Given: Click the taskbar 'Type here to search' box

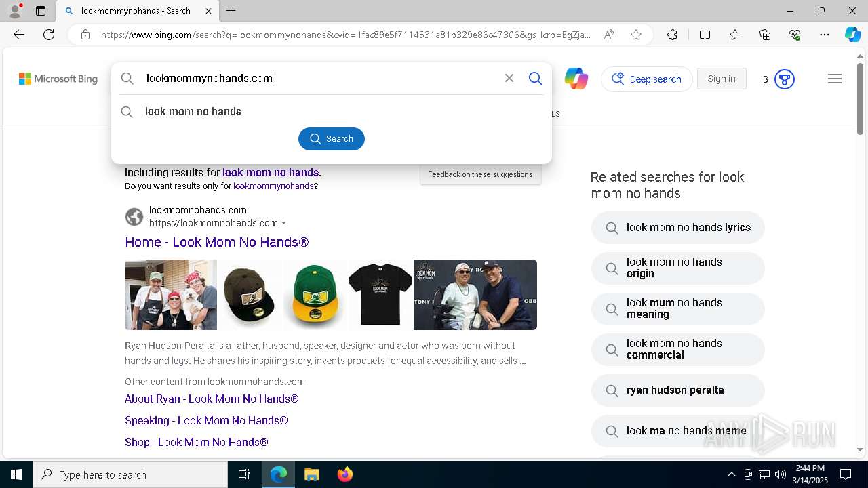Looking at the screenshot, I should [130, 474].
